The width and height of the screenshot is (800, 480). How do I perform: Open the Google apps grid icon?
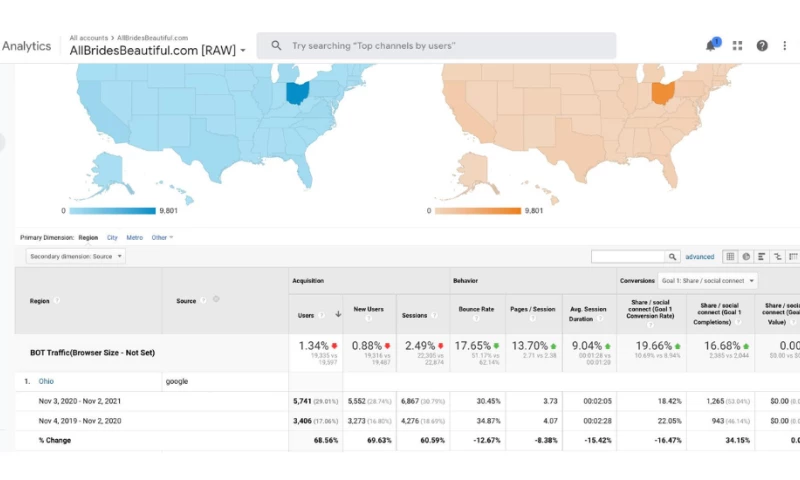[x=737, y=46]
